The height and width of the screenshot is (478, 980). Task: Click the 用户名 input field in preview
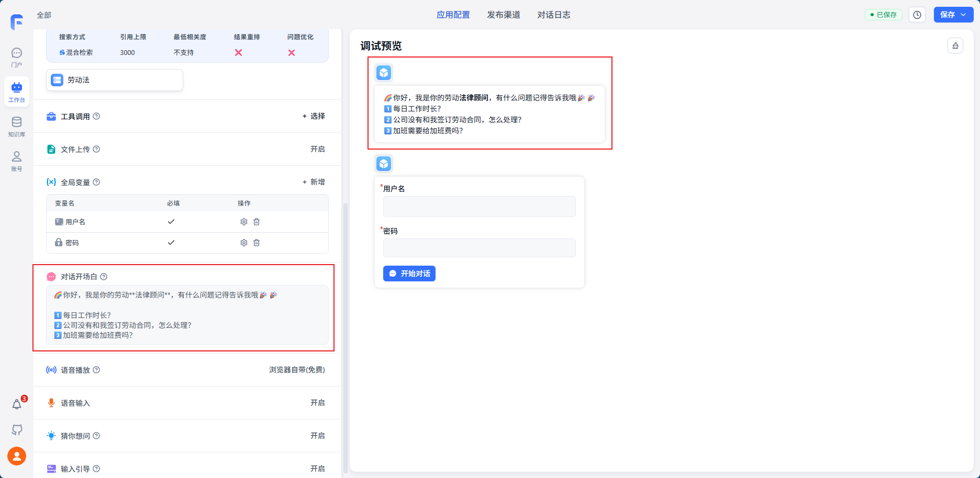pyautogui.click(x=479, y=207)
